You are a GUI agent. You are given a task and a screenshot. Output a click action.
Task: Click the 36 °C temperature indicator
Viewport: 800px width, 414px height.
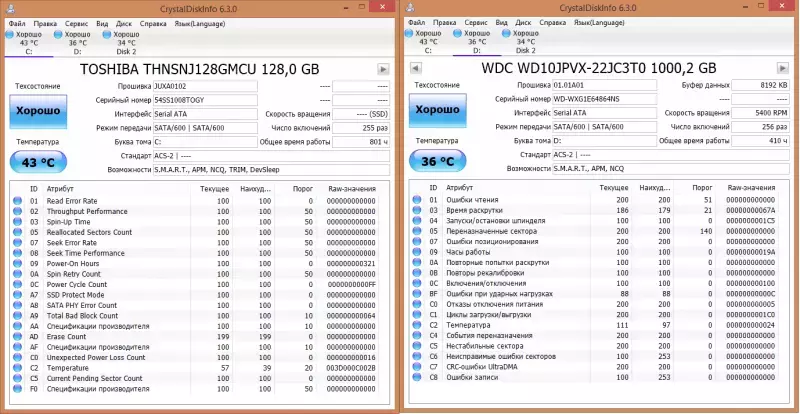pyautogui.click(x=437, y=161)
